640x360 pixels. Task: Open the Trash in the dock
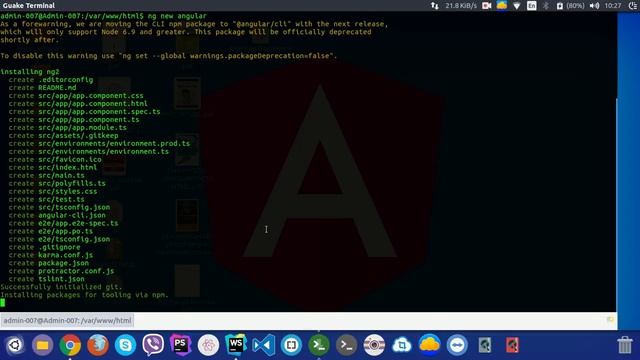point(625,345)
